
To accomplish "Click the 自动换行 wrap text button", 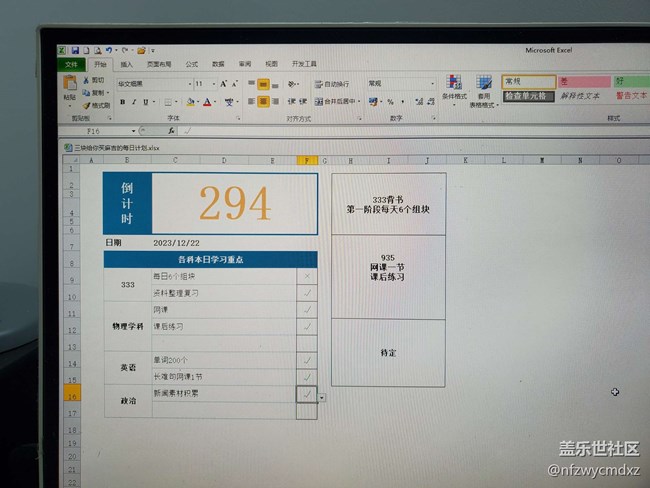I will 333,85.
